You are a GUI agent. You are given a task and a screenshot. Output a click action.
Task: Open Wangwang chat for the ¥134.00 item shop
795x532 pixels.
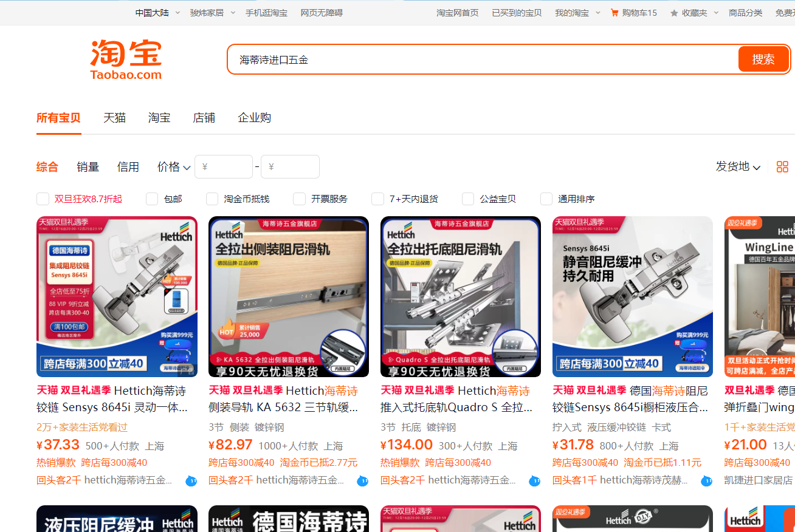pos(535,481)
